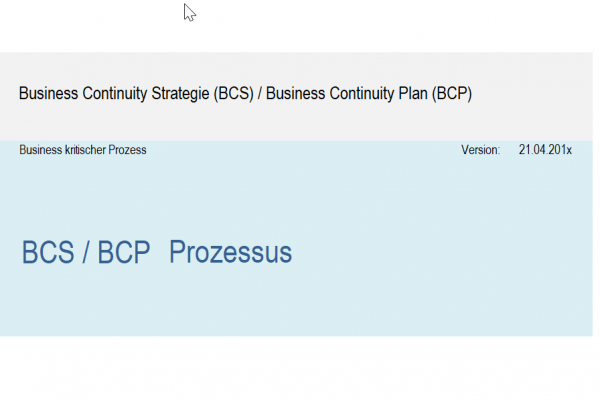The width and height of the screenshot is (600, 400).
Task: Click "BCS" in the large blue heading
Action: coord(47,253)
